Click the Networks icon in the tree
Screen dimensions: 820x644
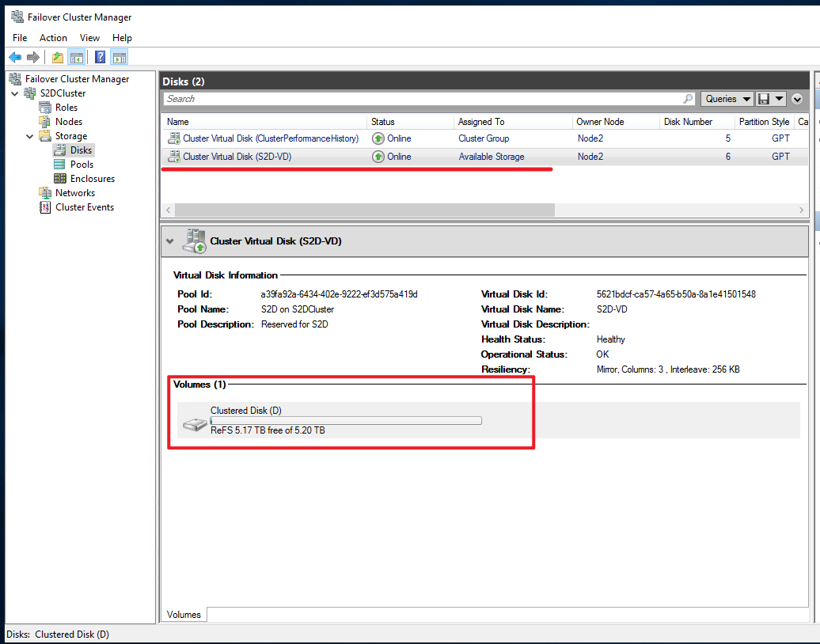tap(45, 193)
